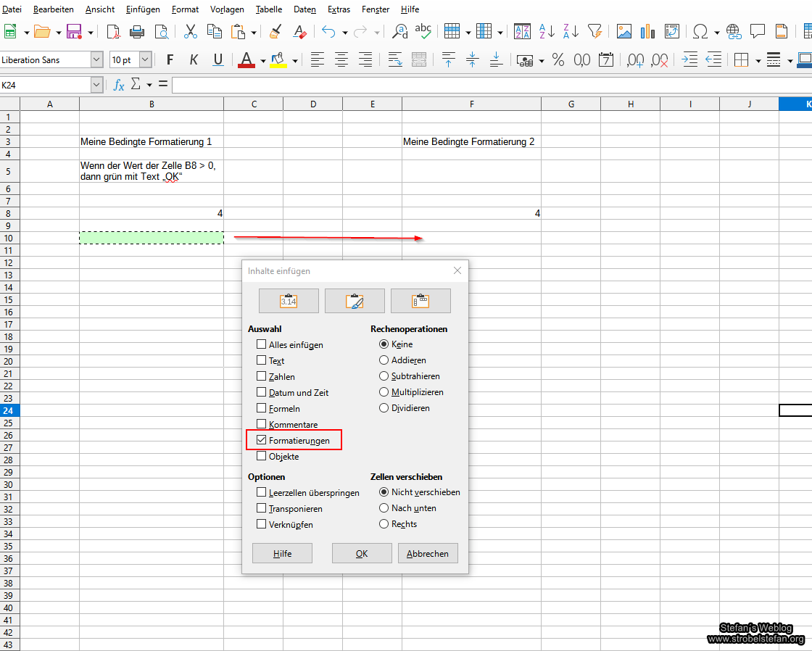
Task: Click the Abbrechen button
Action: (428, 552)
